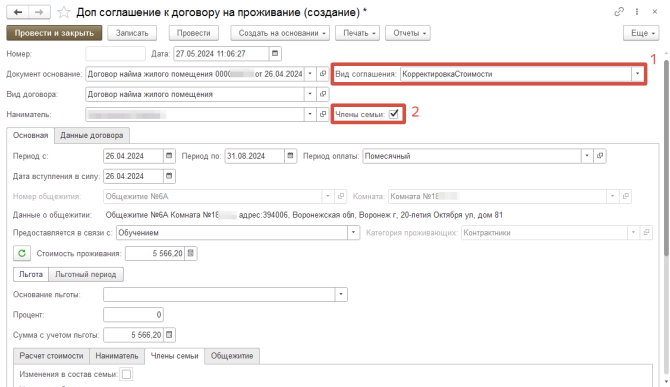Image resolution: width=670 pixels, height=387 pixels.
Task: Close the form with the X
Action: (x=655, y=12)
